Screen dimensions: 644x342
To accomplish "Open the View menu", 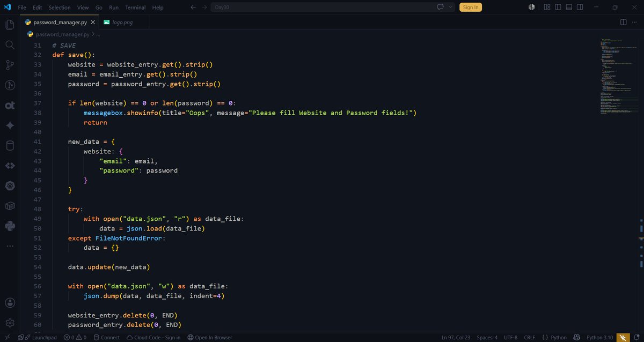I will [x=83, y=8].
